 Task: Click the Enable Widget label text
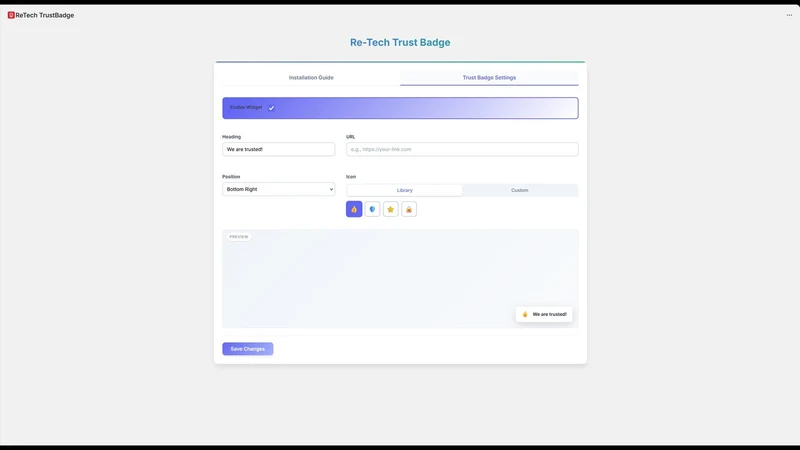tap(246, 107)
